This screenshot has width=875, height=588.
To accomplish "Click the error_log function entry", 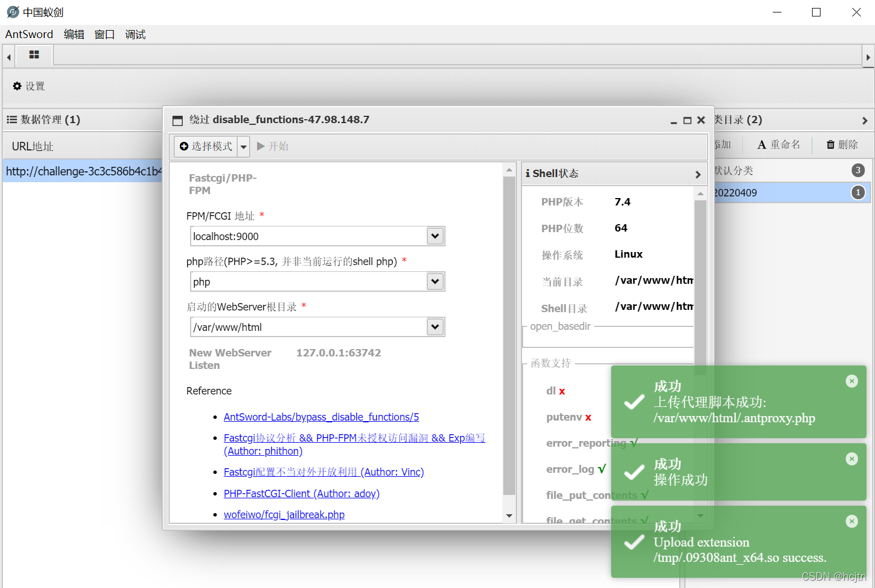I will (x=576, y=469).
